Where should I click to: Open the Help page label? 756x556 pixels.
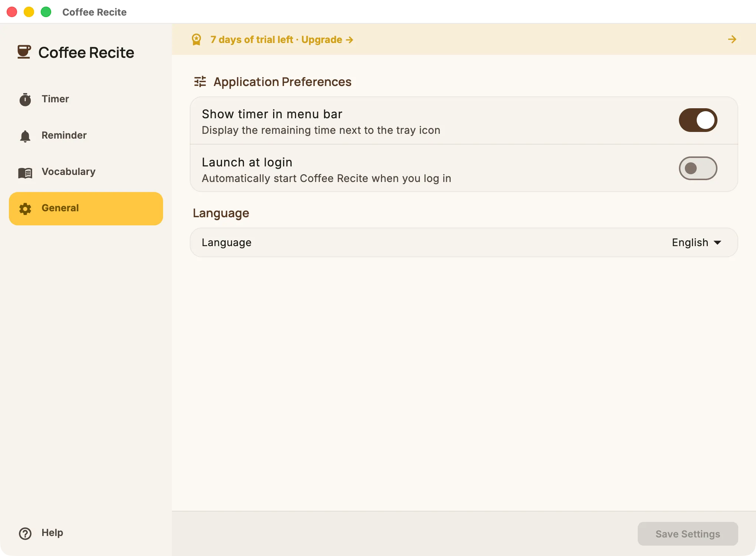coord(52,533)
